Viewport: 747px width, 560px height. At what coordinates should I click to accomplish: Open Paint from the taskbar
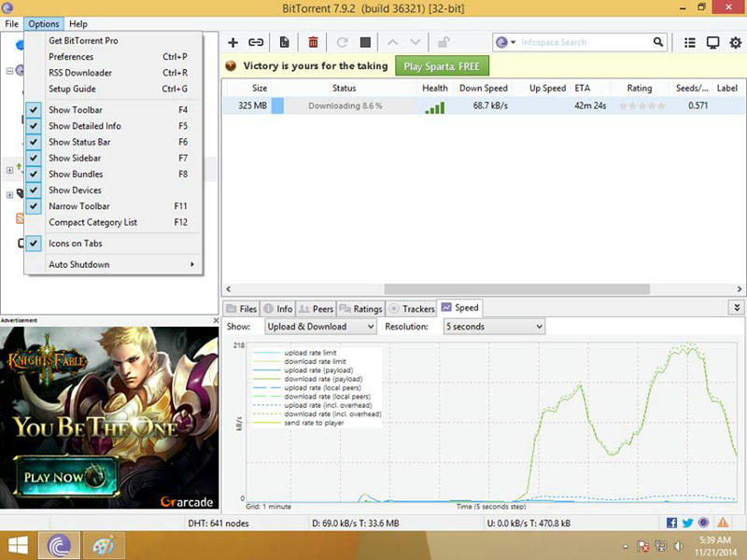(x=104, y=546)
